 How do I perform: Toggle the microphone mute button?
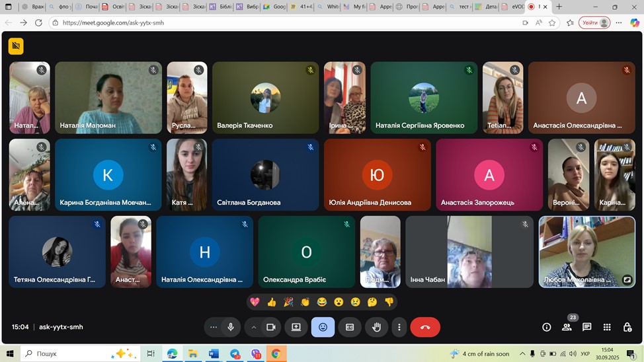[x=231, y=327]
